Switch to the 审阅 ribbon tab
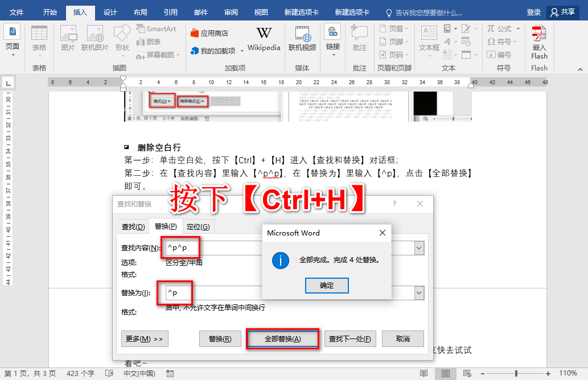 (231, 13)
